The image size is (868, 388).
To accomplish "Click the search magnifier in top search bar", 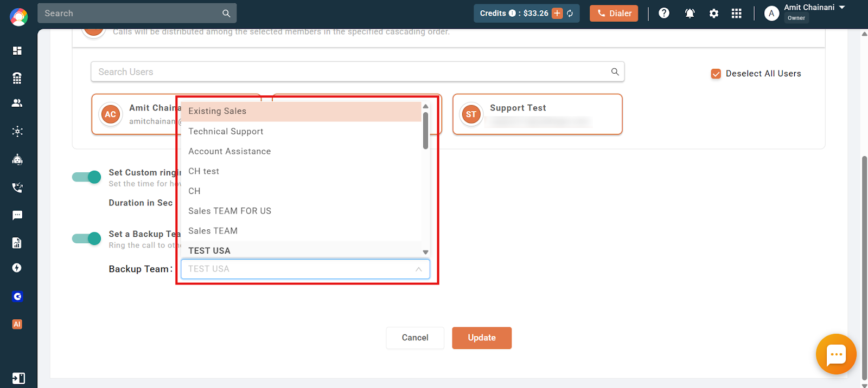I will pos(226,14).
